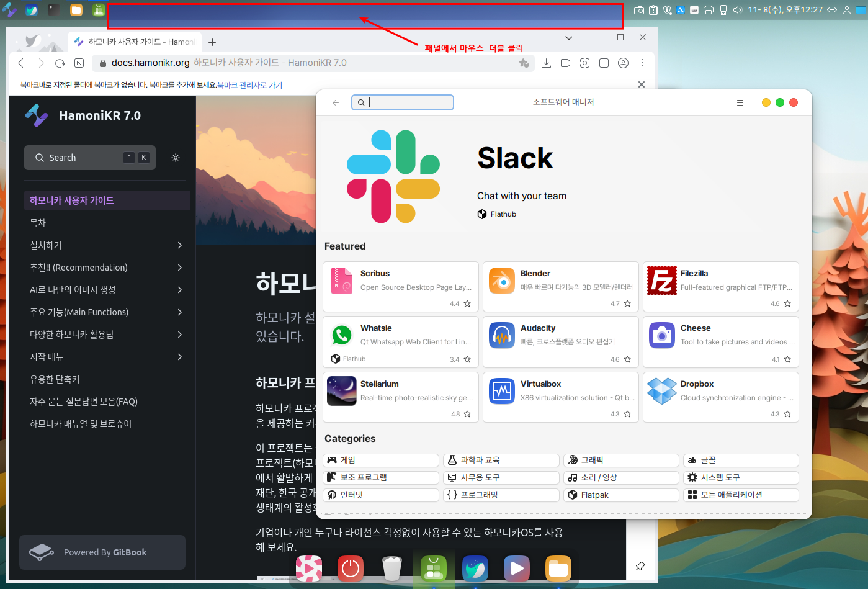Open the clock showing 오후12:27
Screen dimensions: 868x589
tap(785, 10)
